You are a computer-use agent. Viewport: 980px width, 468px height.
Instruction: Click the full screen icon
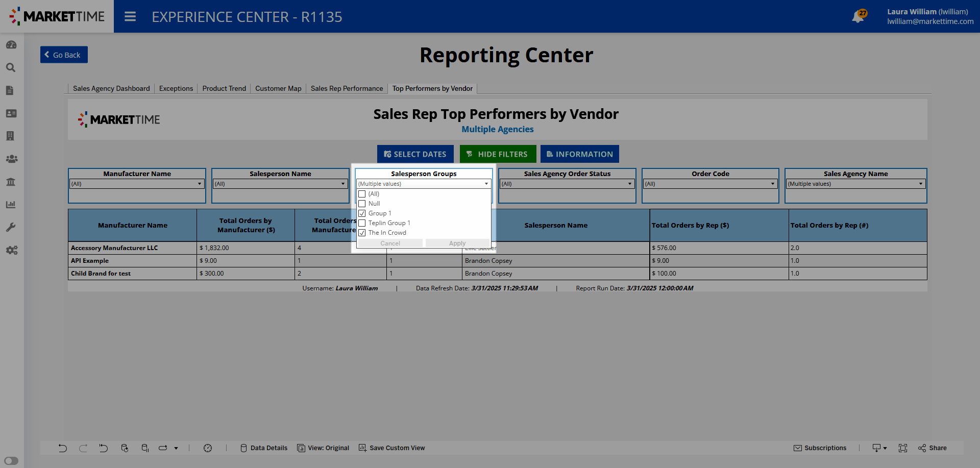[903, 448]
